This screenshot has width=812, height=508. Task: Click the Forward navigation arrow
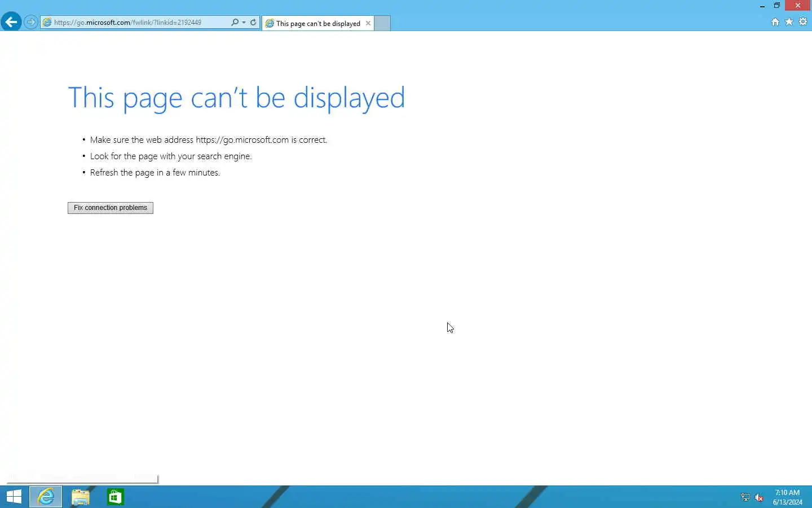tap(31, 23)
